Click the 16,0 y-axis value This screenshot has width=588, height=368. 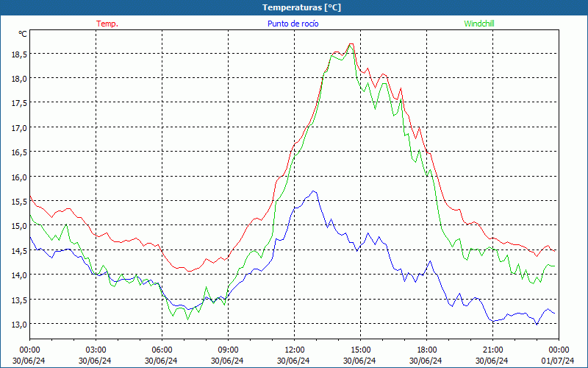19,177
